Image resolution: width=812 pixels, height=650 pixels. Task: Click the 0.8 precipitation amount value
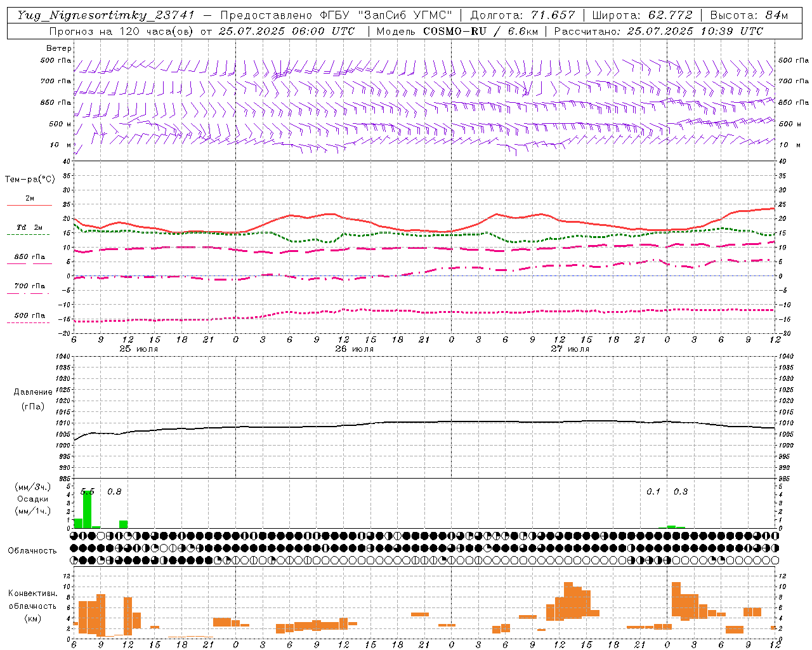[x=114, y=491]
